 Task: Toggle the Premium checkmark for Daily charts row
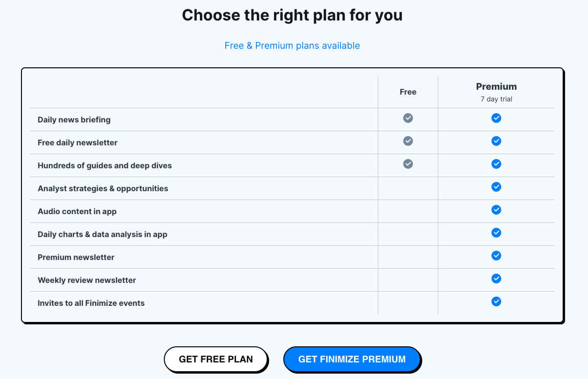coord(496,233)
